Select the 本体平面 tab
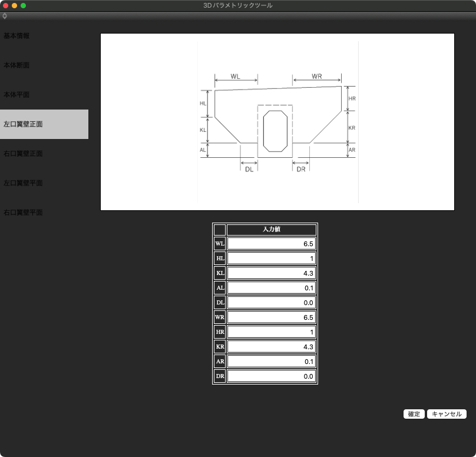The image size is (476, 457). tap(16, 95)
